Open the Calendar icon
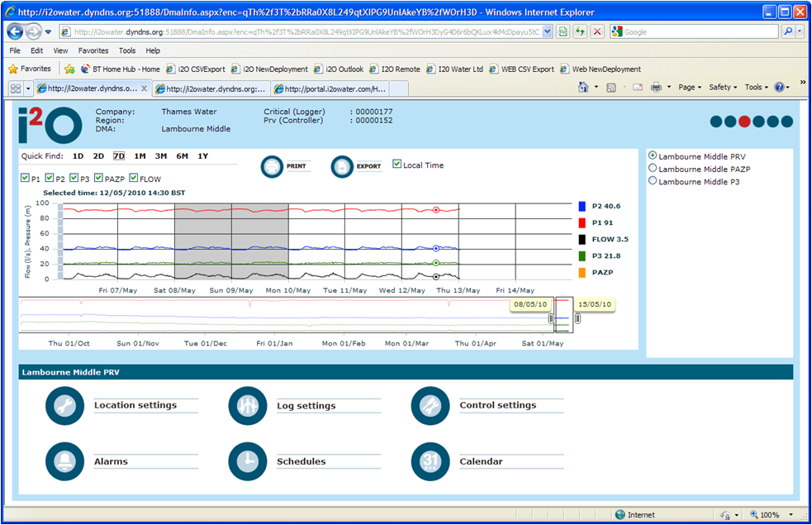Image resolution: width=812 pixels, height=525 pixels. click(428, 461)
